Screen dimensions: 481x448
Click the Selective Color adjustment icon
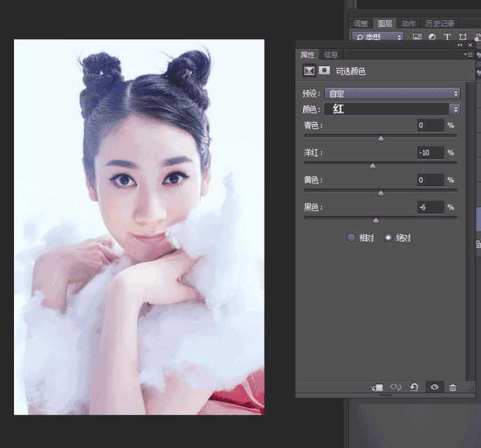tap(308, 71)
